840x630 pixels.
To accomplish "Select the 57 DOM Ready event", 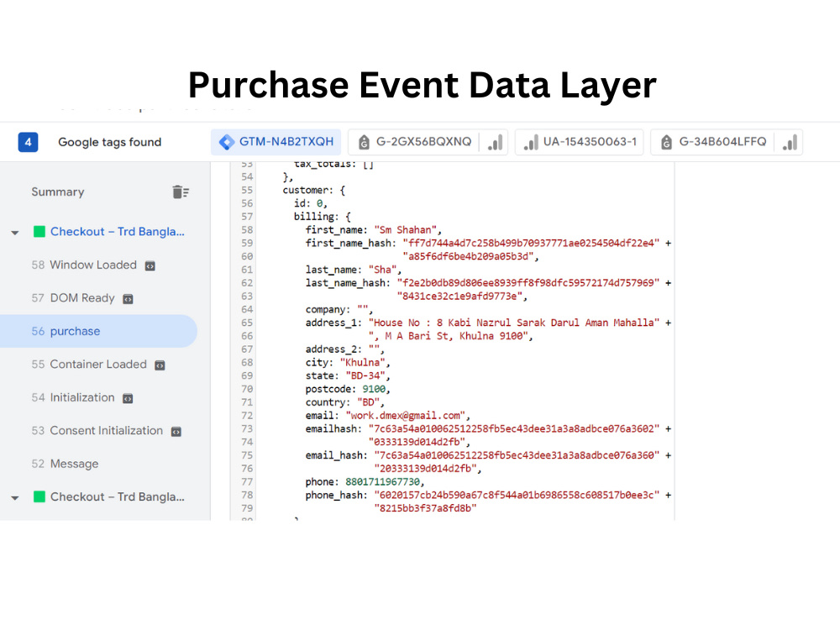I will click(x=73, y=298).
